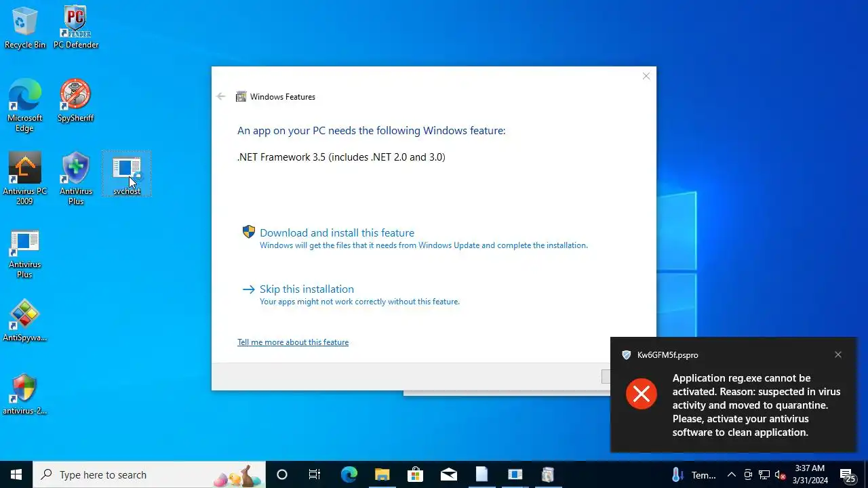Launch Microsoft Edge from the taskbar

coord(349,474)
